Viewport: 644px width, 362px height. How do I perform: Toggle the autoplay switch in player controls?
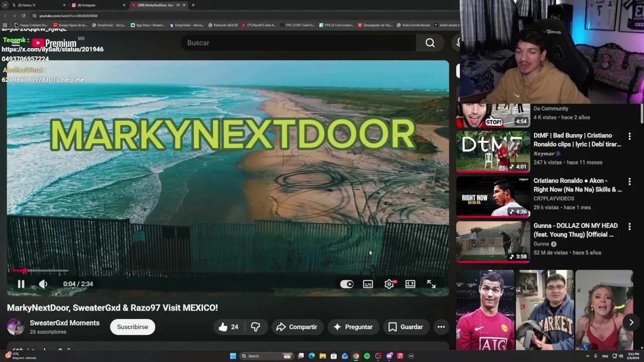(x=347, y=284)
